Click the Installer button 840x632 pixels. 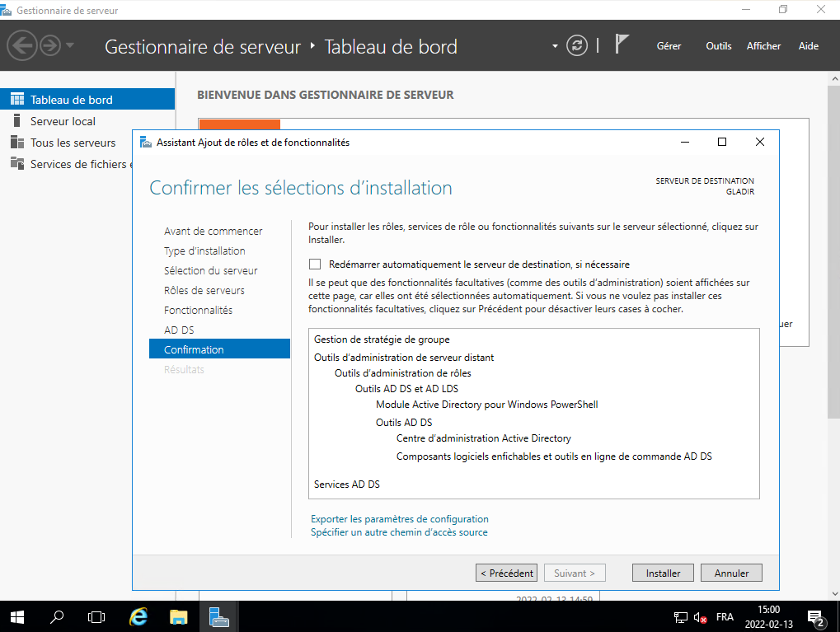pos(663,573)
